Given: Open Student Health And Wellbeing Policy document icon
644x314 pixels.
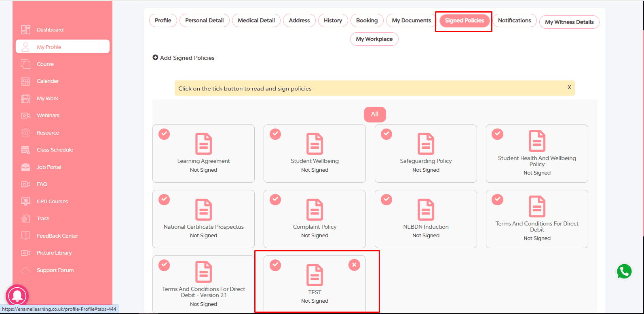Looking at the screenshot, I should pos(537,141).
